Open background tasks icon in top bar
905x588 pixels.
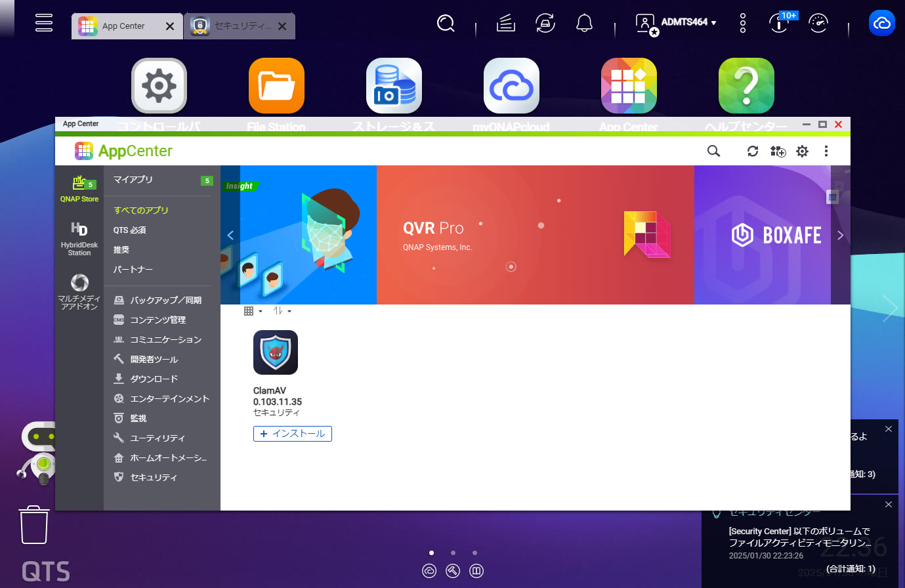[x=505, y=24]
